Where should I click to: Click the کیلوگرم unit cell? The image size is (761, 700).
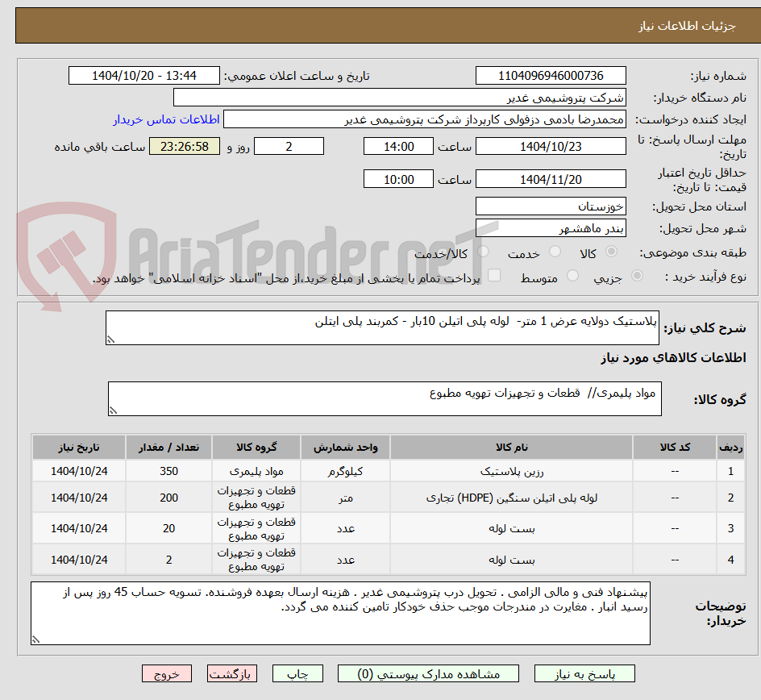pos(346,471)
